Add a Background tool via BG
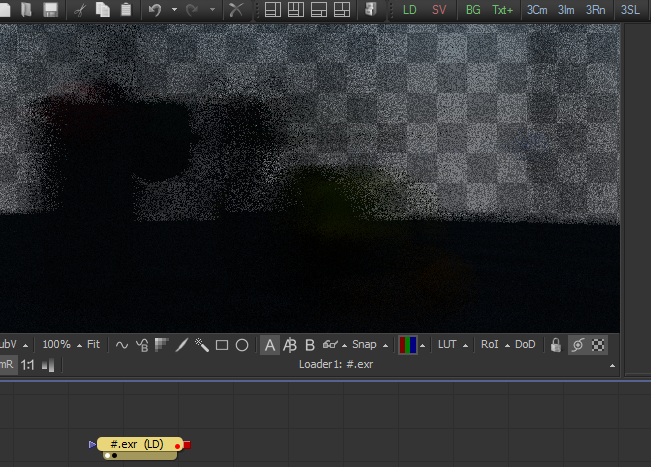 [473, 10]
